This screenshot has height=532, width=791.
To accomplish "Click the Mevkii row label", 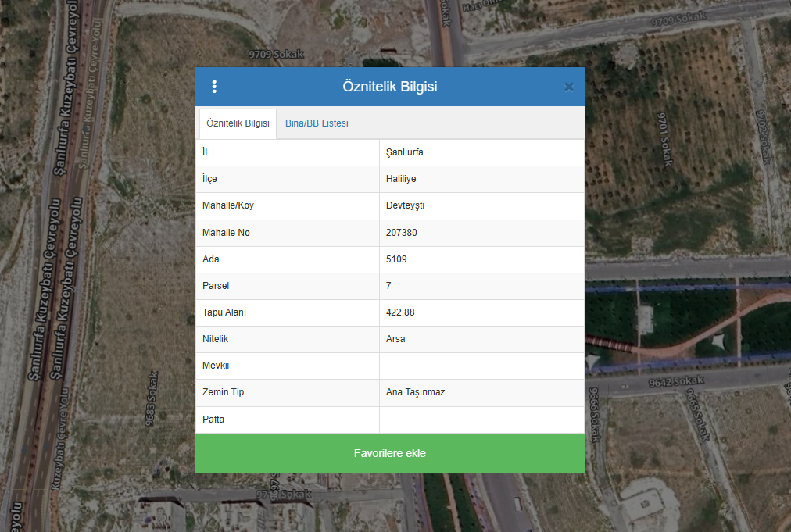I will click(216, 366).
